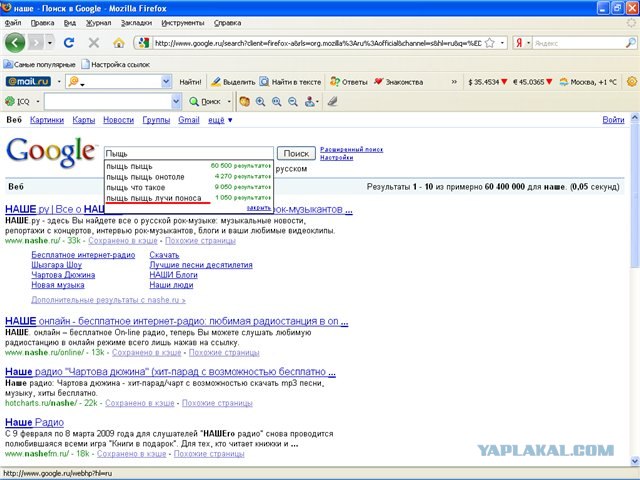This screenshot has width=640, height=480.
Task: Expand the ICQ search field dropdown
Action: pyautogui.click(x=176, y=102)
